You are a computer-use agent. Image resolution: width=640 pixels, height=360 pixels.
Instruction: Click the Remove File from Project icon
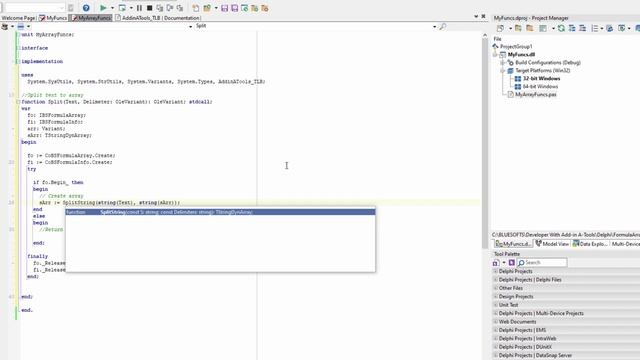pyautogui.click(x=265, y=8)
